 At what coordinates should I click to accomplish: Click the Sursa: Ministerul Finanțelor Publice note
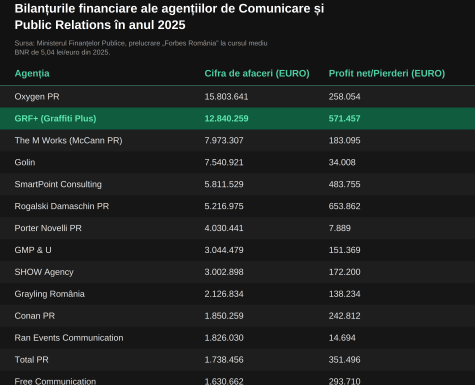(141, 48)
